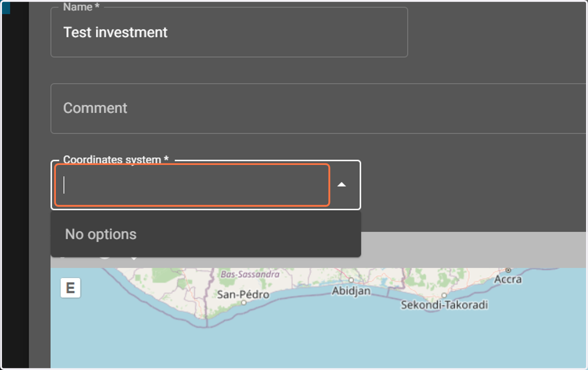
Task: Click the Bas-Sassandra region label
Action: pos(250,274)
